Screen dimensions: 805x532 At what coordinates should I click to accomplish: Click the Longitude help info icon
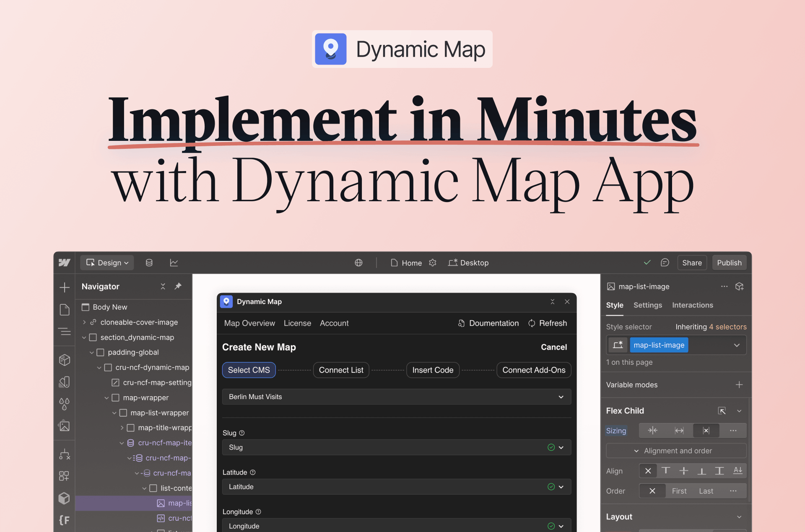point(258,511)
